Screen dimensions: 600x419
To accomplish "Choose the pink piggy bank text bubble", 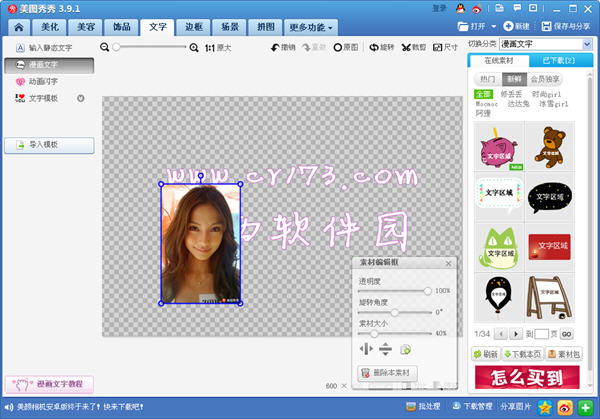I will (499, 147).
